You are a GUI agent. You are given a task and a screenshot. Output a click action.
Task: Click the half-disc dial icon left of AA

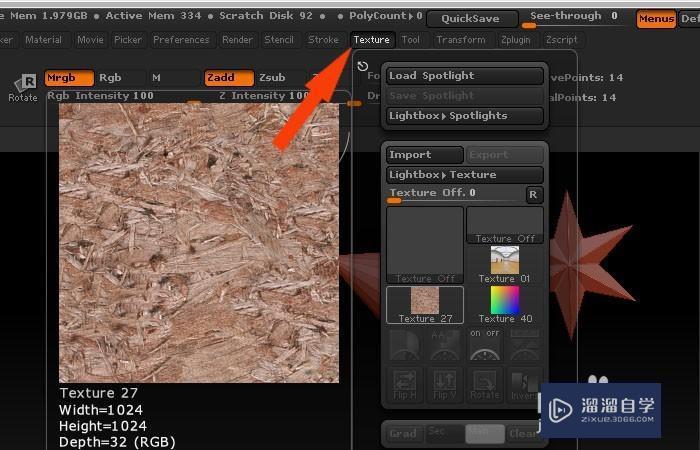(404, 345)
